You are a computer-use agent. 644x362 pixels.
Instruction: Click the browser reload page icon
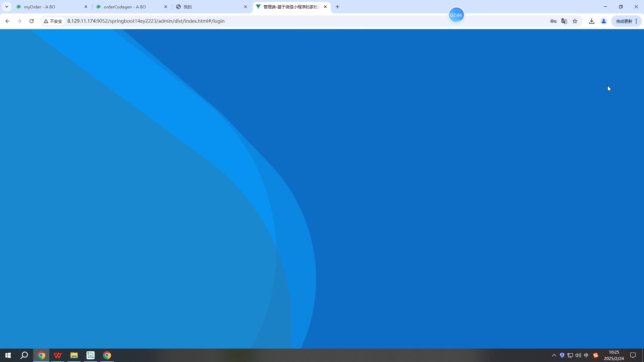pos(32,21)
